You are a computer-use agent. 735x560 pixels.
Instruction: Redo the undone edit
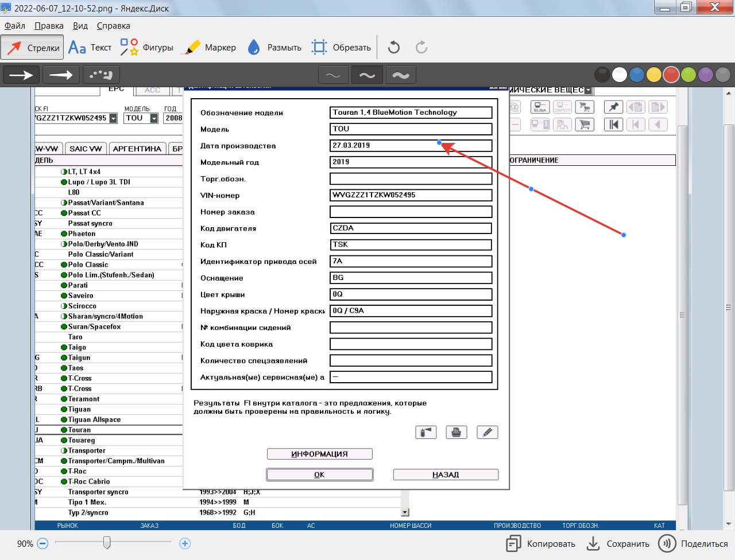[421, 47]
